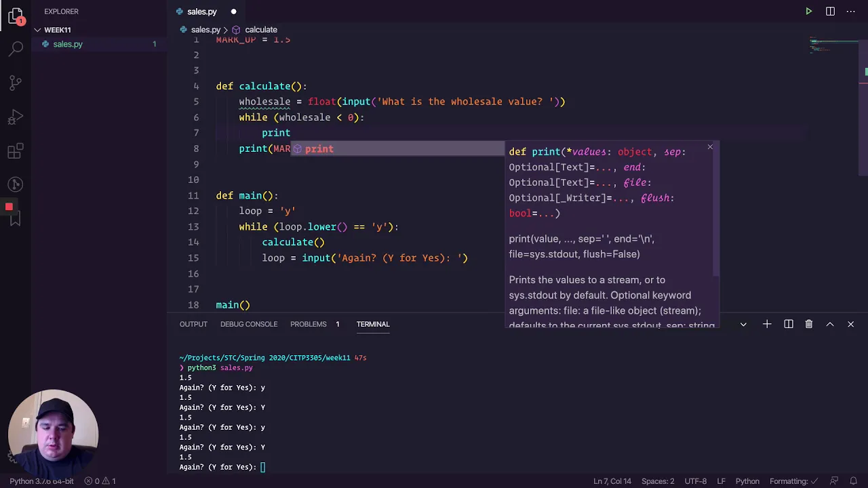Change end of line sequence LF

(x=722, y=481)
